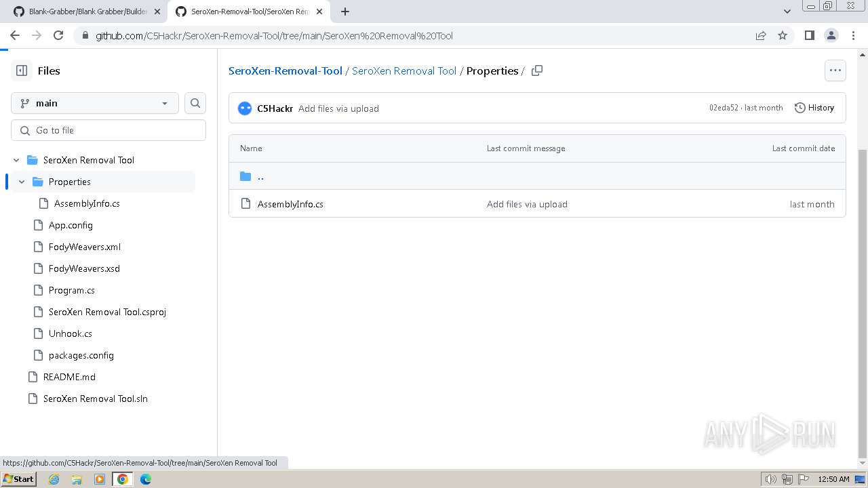
Task: Open the Chrome three-dot menu
Action: click(x=852, y=35)
